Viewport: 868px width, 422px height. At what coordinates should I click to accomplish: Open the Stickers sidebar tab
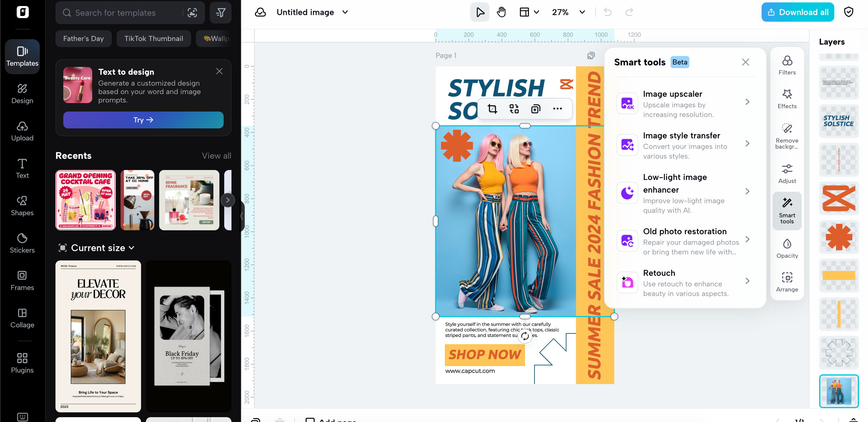22,243
